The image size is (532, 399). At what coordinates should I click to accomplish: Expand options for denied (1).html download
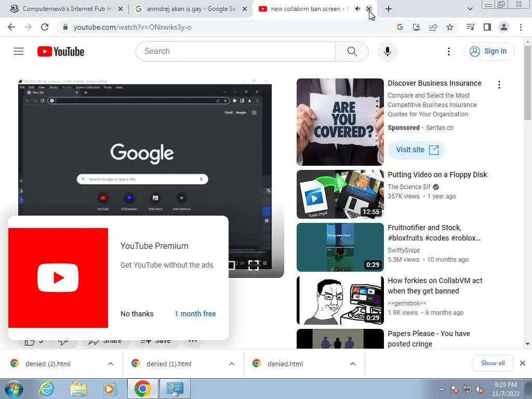coord(232,364)
